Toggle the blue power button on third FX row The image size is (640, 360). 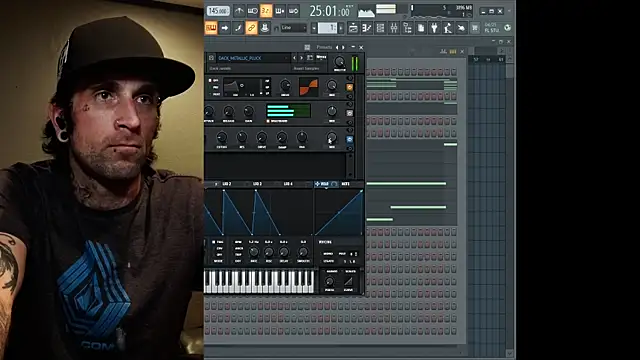click(349, 139)
